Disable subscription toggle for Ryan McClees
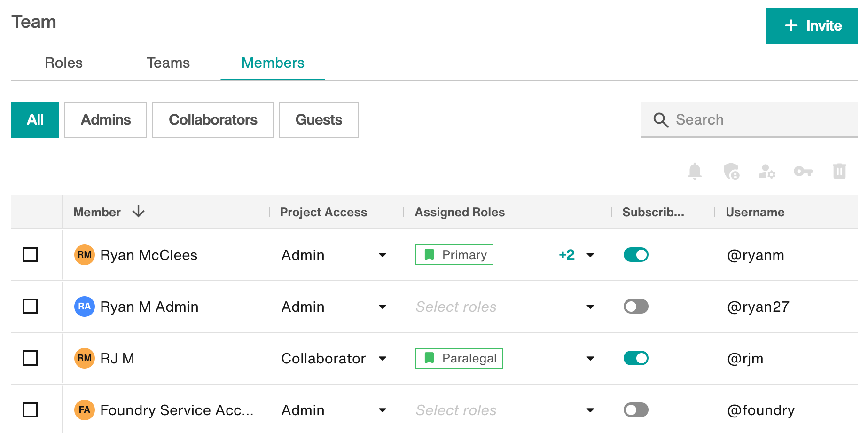The image size is (868, 433). [636, 255]
